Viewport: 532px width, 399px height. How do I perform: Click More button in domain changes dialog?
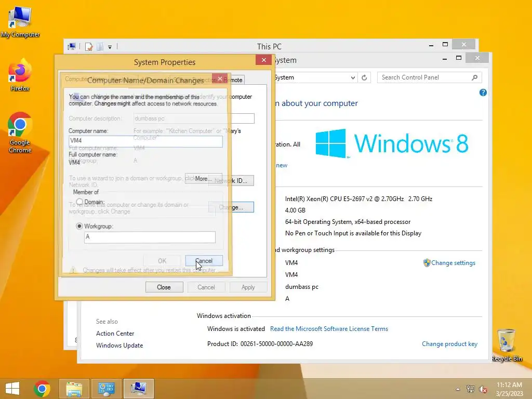point(203,179)
